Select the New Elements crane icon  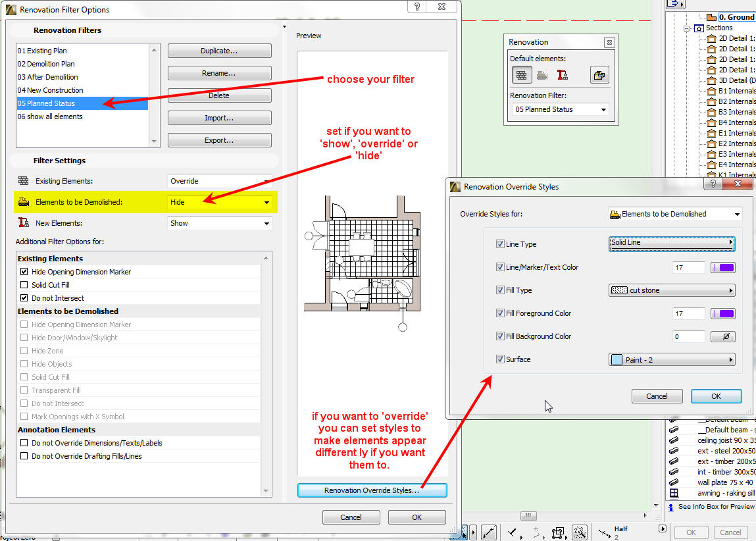coord(563,75)
